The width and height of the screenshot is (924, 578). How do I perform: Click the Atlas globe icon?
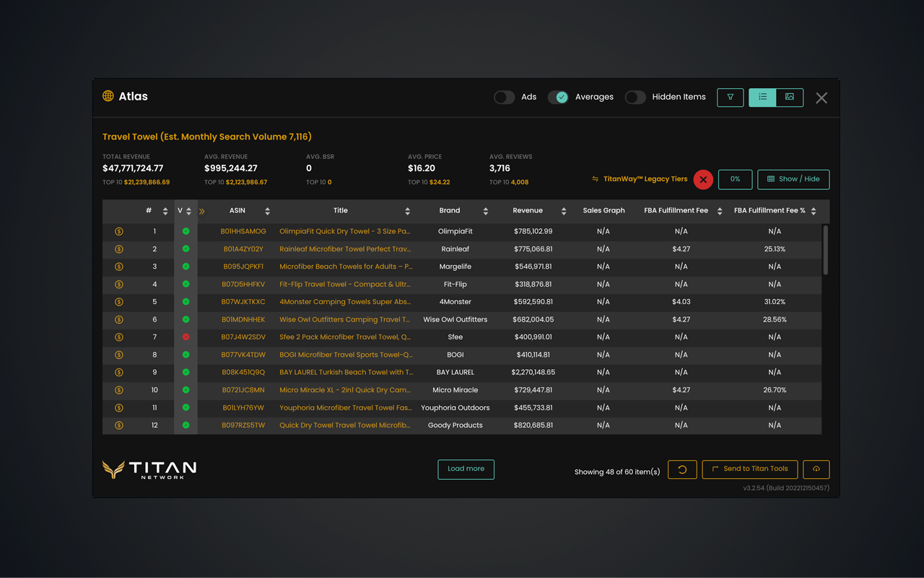(108, 96)
